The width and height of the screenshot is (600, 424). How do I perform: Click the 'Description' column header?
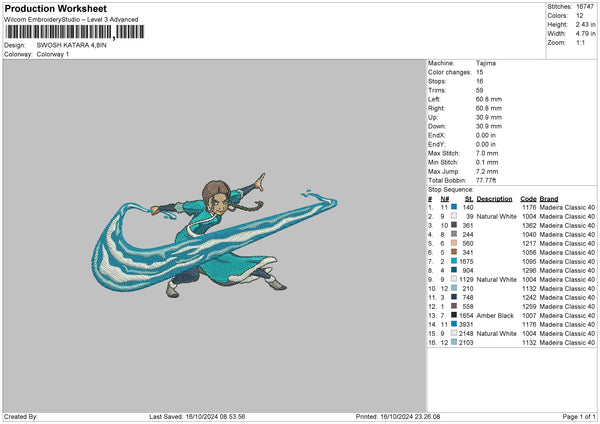click(x=494, y=199)
